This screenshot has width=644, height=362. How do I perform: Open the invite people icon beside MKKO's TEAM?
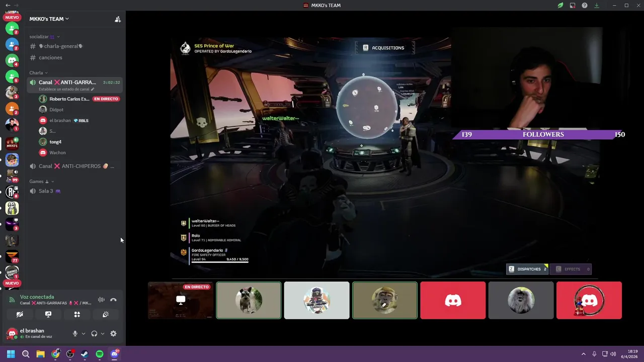pos(118,19)
